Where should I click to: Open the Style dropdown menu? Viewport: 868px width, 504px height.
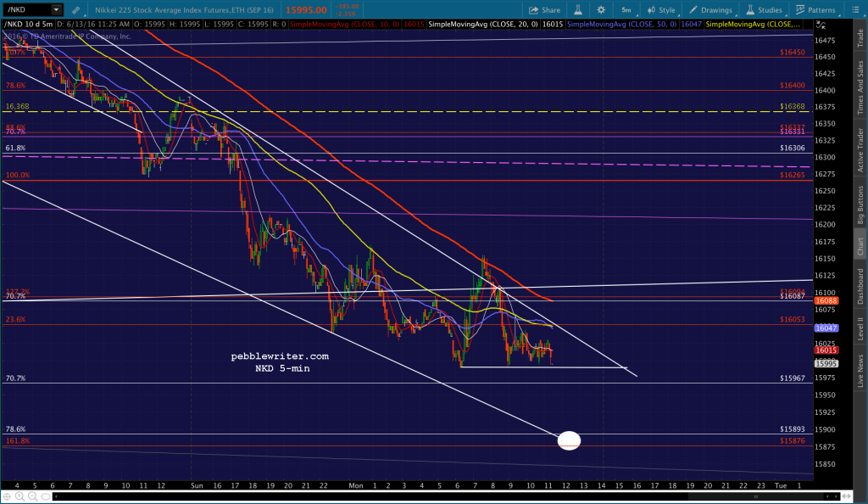point(661,10)
